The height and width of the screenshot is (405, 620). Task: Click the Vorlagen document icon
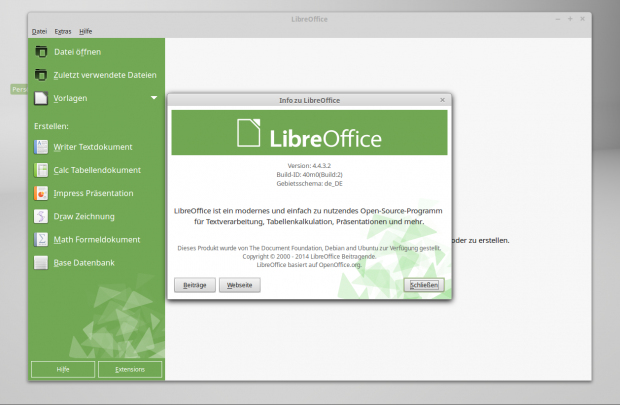(x=41, y=98)
